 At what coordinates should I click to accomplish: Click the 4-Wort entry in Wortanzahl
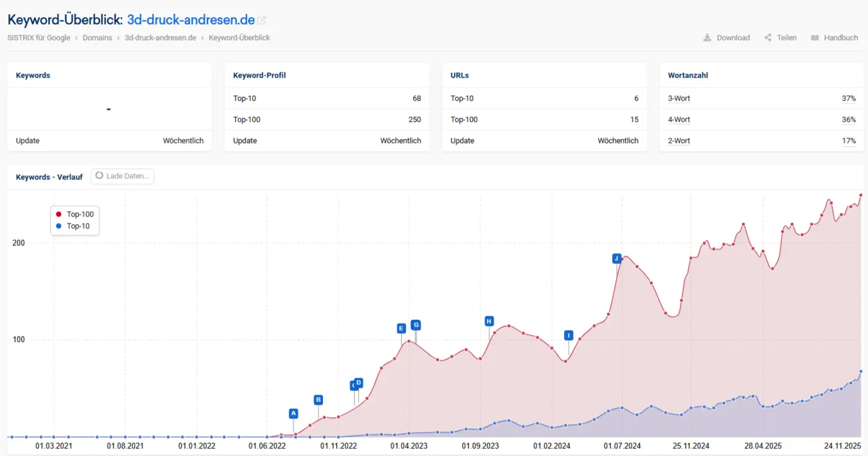pyautogui.click(x=679, y=119)
